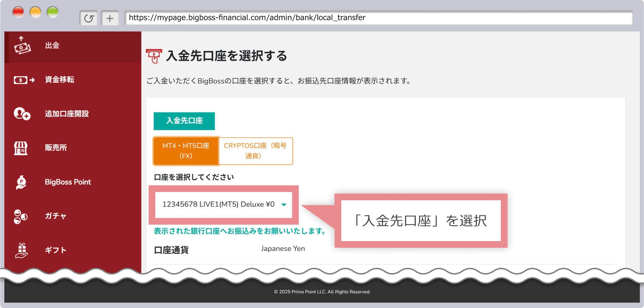
Task: Click the red window close button
Action: tap(18, 12)
